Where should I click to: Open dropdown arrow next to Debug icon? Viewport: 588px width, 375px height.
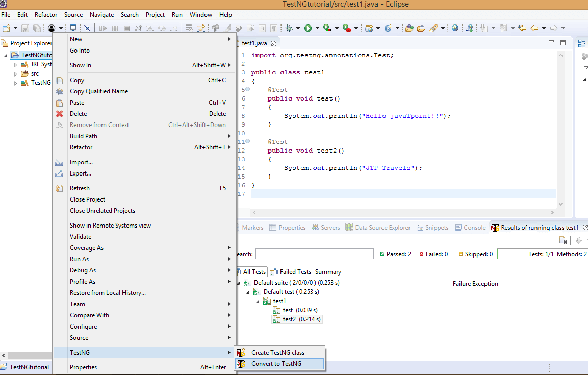coord(298,28)
